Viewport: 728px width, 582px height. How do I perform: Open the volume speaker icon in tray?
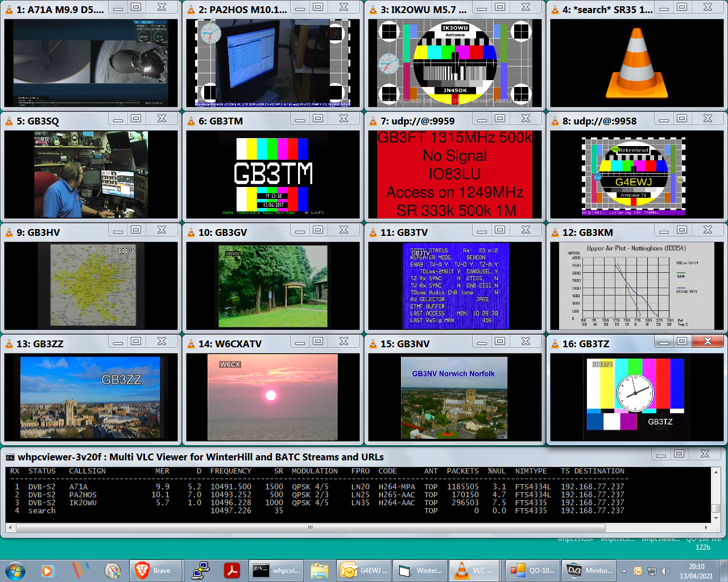point(665,571)
